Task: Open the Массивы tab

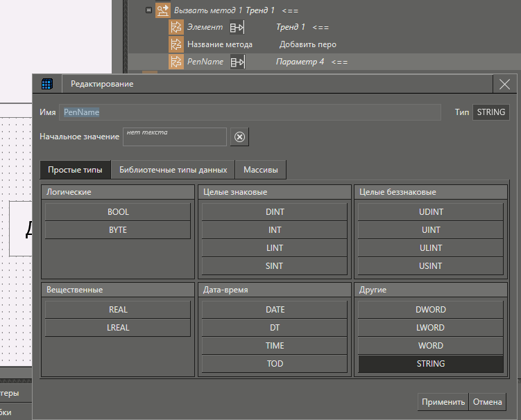Action: [x=260, y=170]
